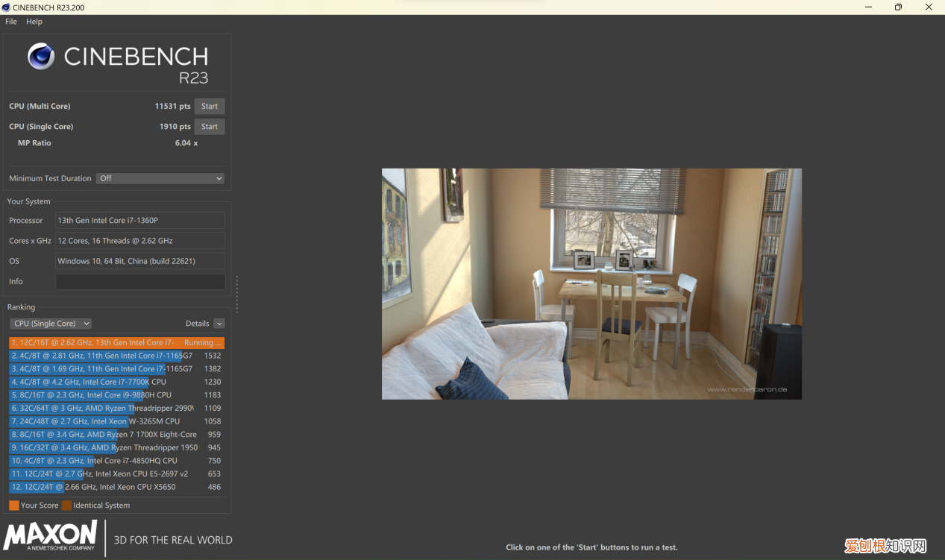Open the Help menu
The image size is (945, 560).
click(34, 22)
